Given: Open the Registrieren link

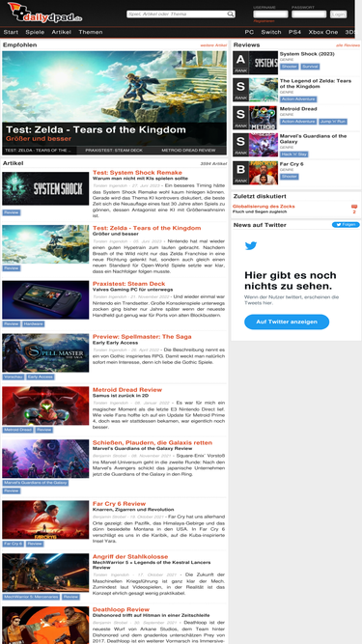Looking at the screenshot, I should click(264, 21).
